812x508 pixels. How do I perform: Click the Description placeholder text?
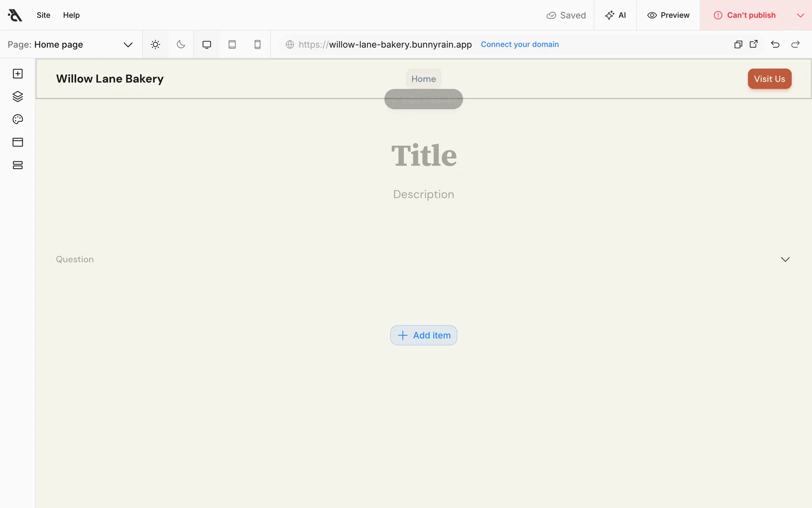pos(424,194)
